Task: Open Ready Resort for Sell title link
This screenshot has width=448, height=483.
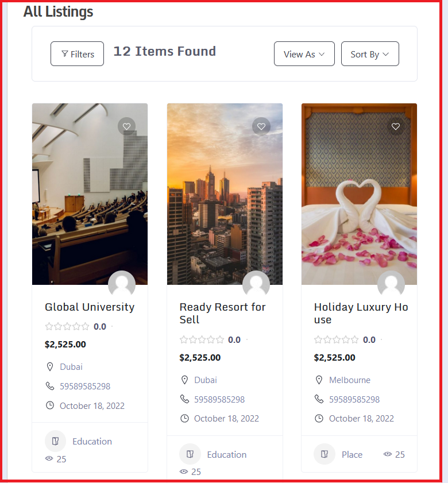Action: click(x=222, y=313)
